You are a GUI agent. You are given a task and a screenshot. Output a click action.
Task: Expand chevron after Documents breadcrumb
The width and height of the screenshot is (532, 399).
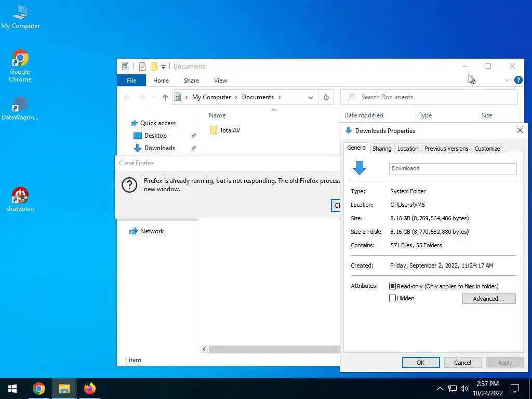pyautogui.click(x=280, y=97)
